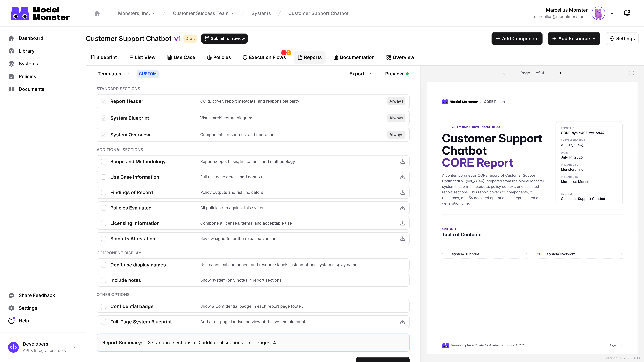Go to home via breadcrumb house icon

[97, 13]
